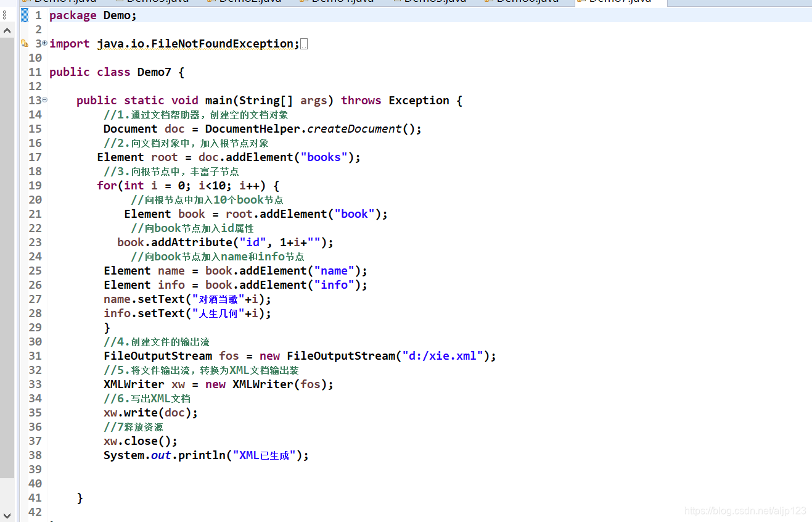Click 'DocumentHelper' on line 15
Screen dimensions: 812x522
click(252, 129)
